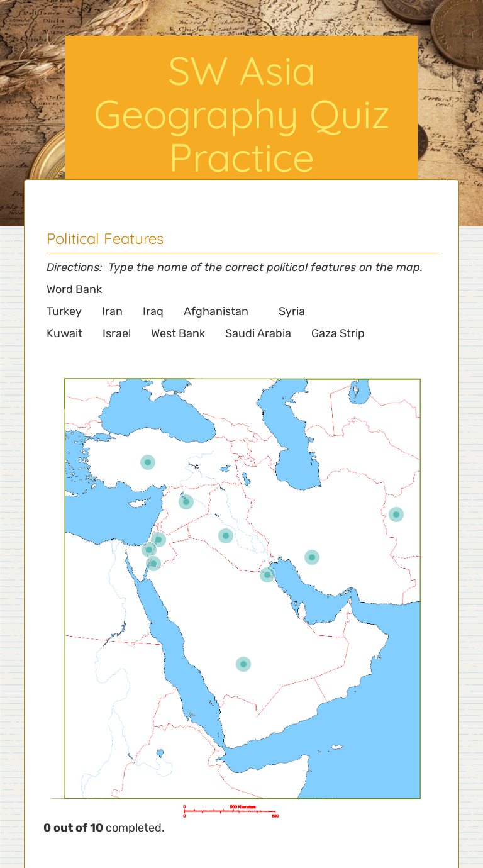Select the marker in central Saudi Arabia
The width and height of the screenshot is (483, 868).
tap(243, 664)
